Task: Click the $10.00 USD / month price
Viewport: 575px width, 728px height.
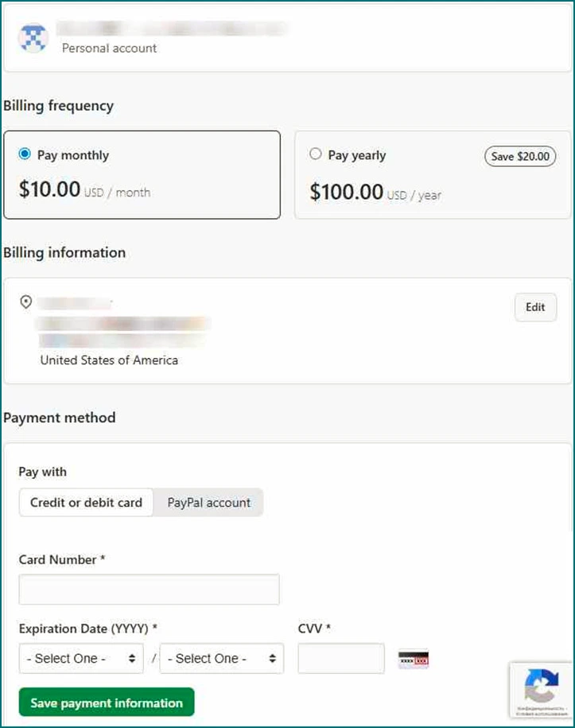Action: click(x=84, y=191)
